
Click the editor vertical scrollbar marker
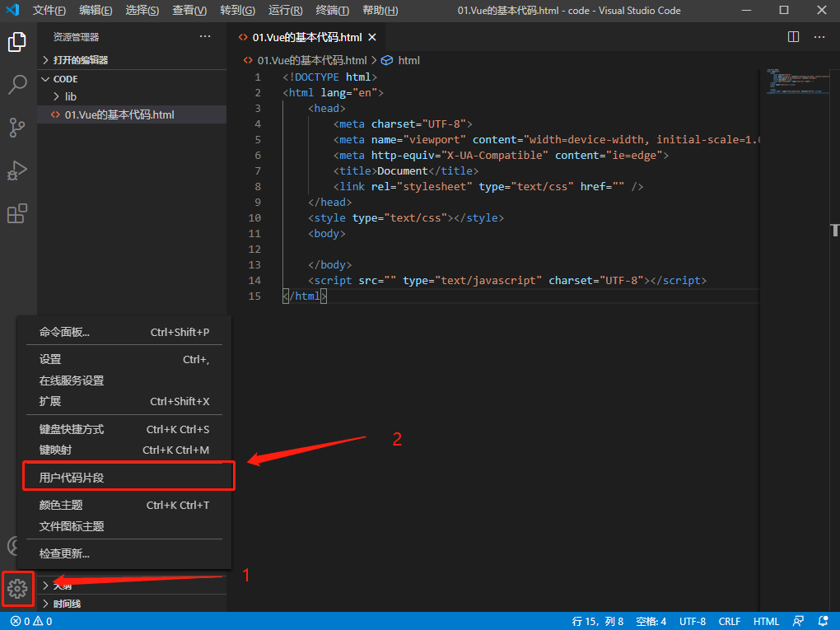pyautogui.click(x=835, y=231)
